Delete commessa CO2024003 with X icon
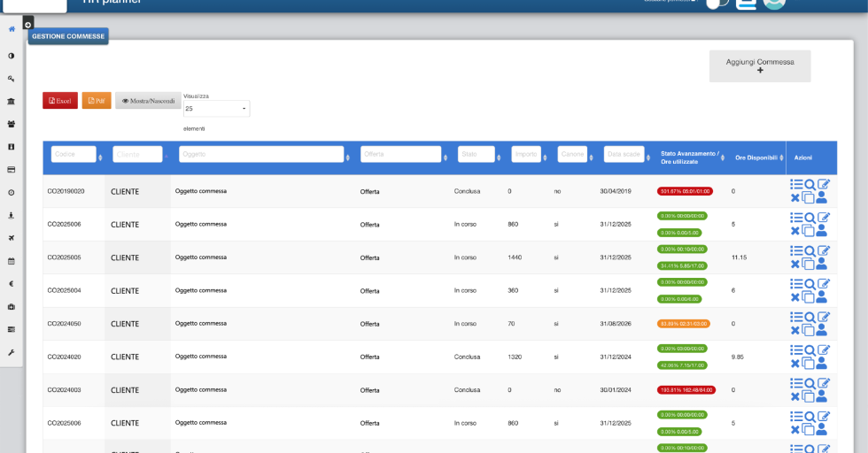Screen dimensions: 868x453 (x=795, y=396)
